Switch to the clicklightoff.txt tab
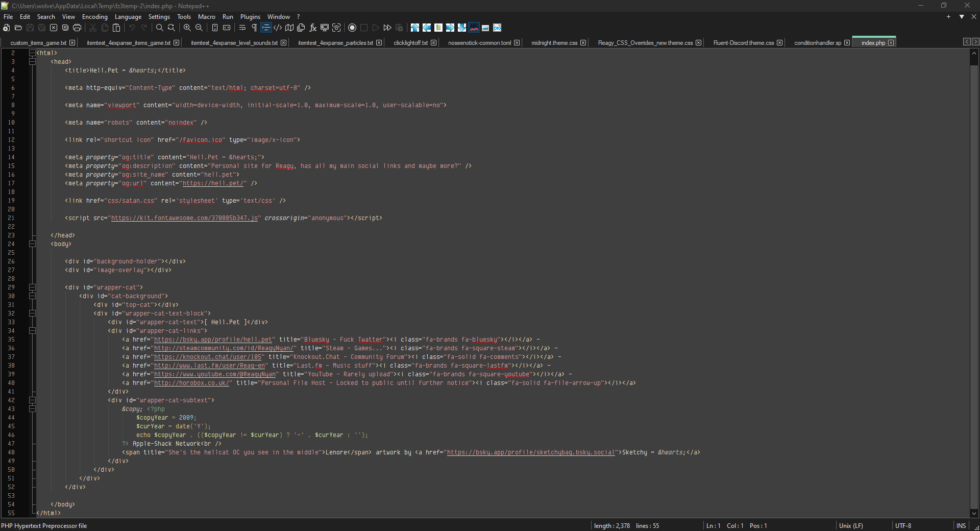This screenshot has width=980, height=531. (410, 43)
